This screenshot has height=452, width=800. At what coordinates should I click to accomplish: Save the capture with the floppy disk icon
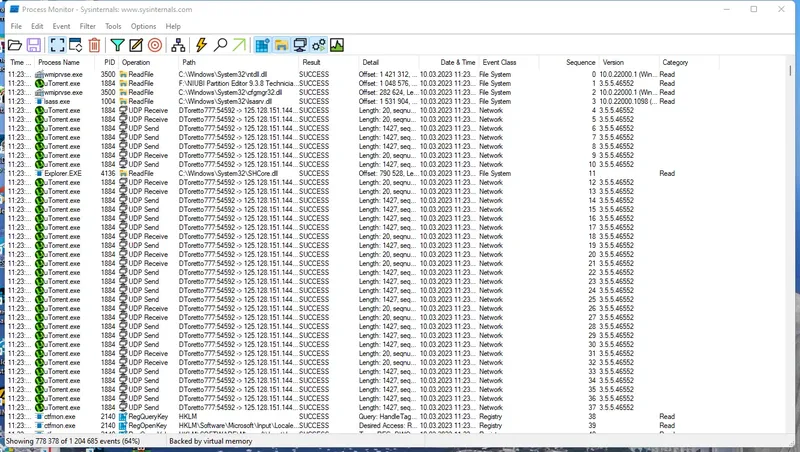[x=34, y=45]
